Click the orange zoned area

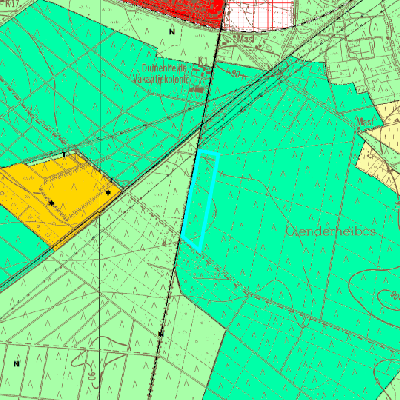[60, 200]
